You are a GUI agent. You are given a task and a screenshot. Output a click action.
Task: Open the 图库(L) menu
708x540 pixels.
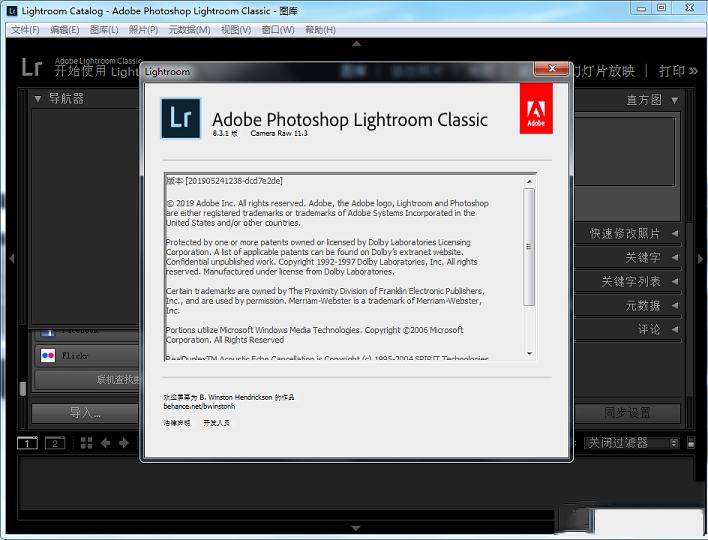104,30
